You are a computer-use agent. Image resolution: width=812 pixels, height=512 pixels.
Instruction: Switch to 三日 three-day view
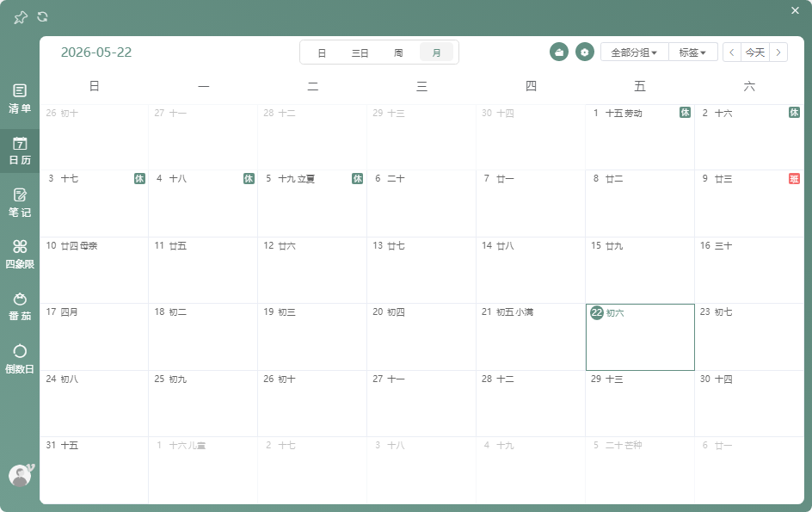(x=360, y=52)
